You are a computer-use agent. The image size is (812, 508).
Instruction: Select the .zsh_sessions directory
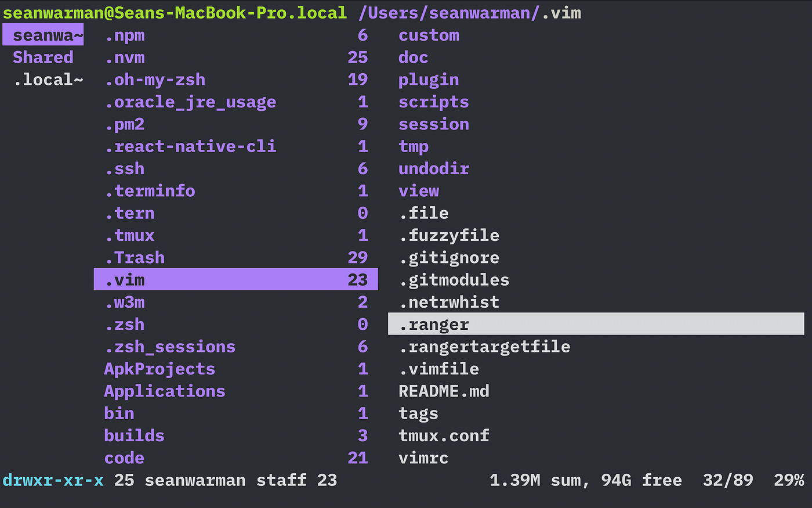tap(169, 347)
